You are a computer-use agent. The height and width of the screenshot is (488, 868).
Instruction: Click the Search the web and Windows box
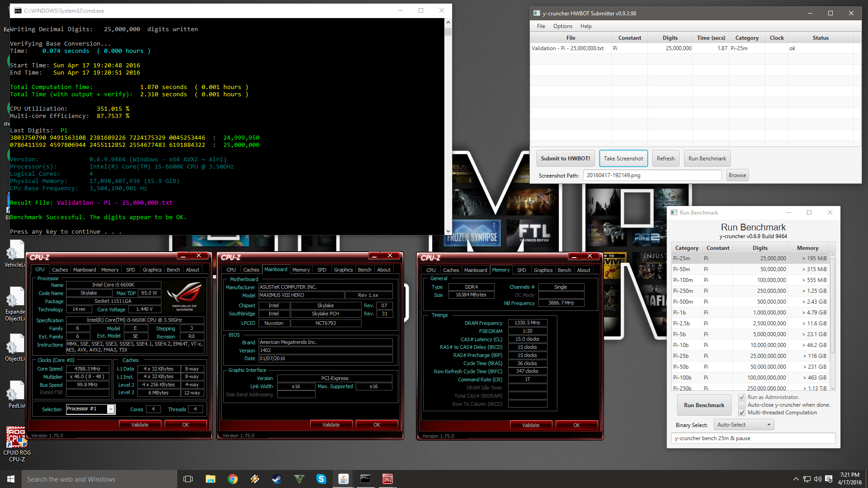point(99,479)
